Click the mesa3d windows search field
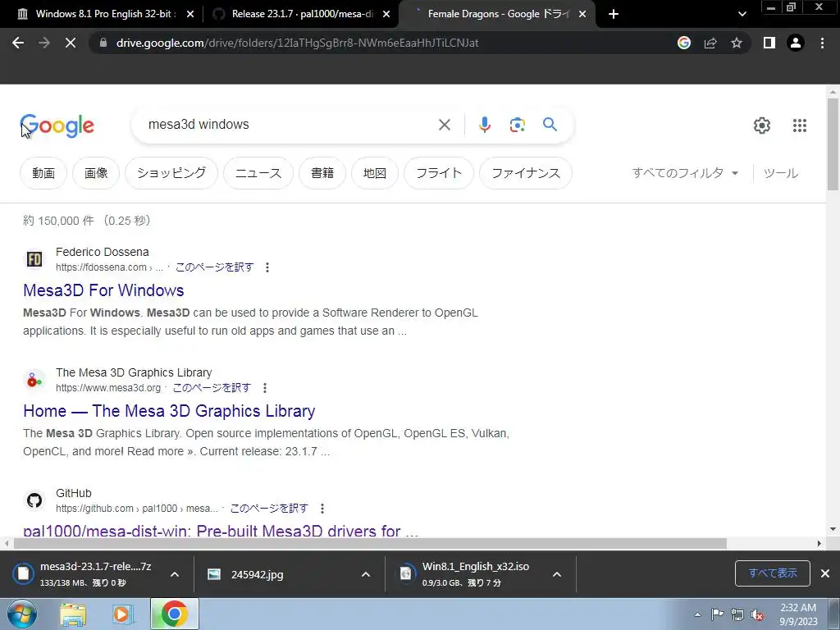Screen dimensions: 840x630 [x=290, y=125]
